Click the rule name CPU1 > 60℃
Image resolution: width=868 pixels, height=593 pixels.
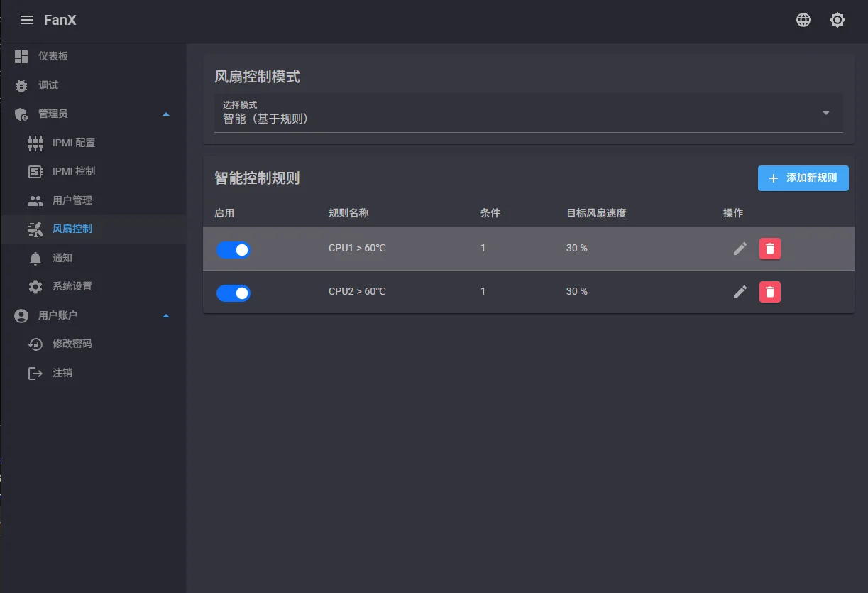(x=357, y=249)
